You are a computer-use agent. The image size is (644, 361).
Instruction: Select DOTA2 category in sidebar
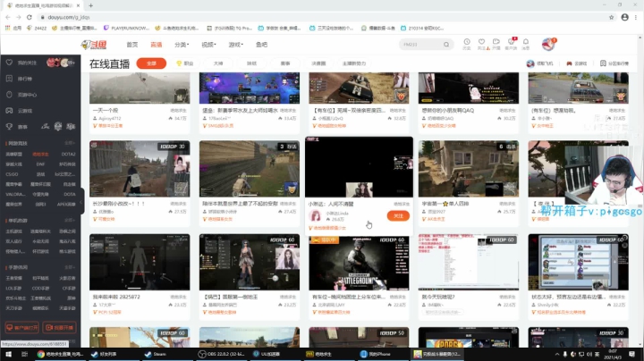point(68,155)
